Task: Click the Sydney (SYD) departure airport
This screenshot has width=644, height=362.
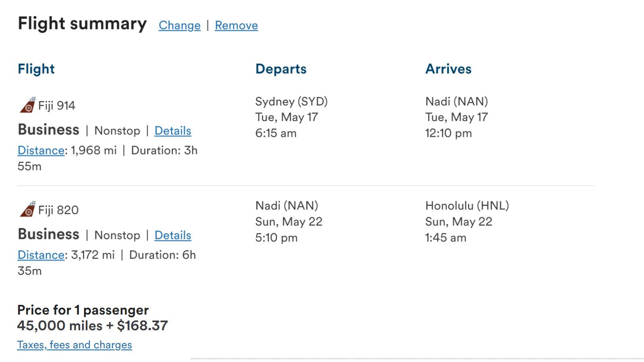Action: pyautogui.click(x=291, y=101)
